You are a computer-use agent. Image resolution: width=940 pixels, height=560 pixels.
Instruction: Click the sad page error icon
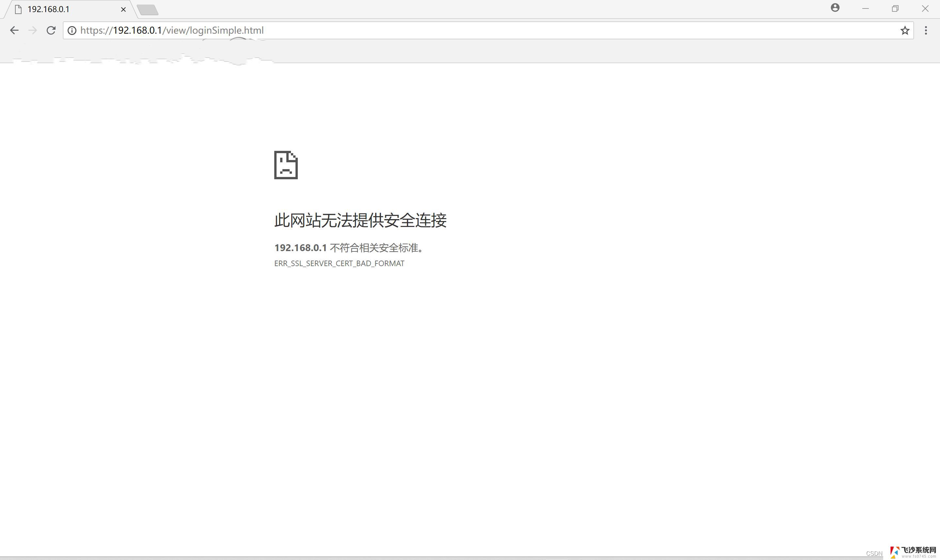click(x=286, y=165)
